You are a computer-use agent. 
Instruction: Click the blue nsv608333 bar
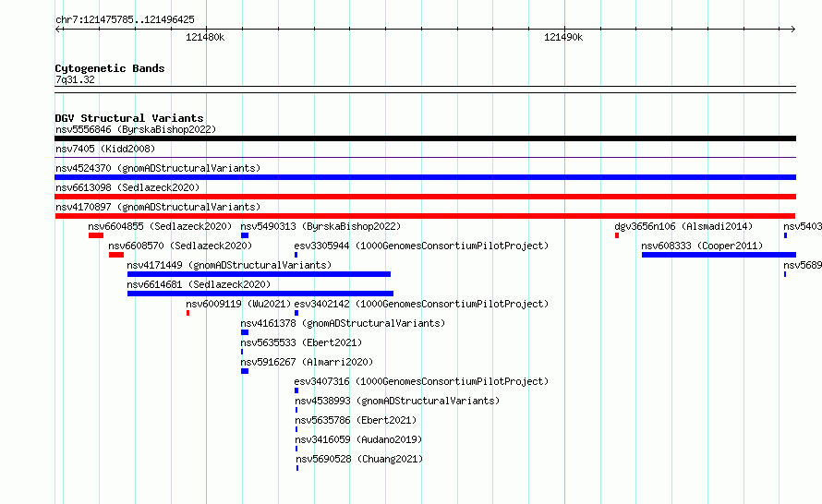(719, 255)
